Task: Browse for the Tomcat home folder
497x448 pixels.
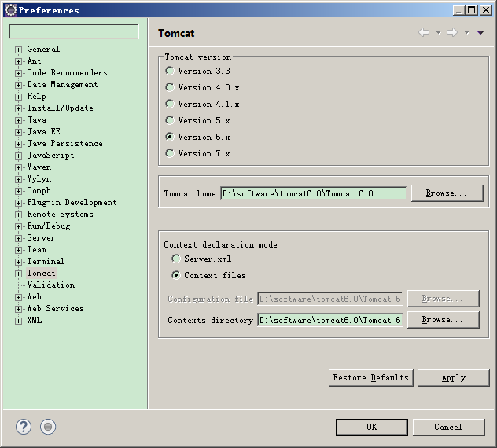Action: point(447,193)
